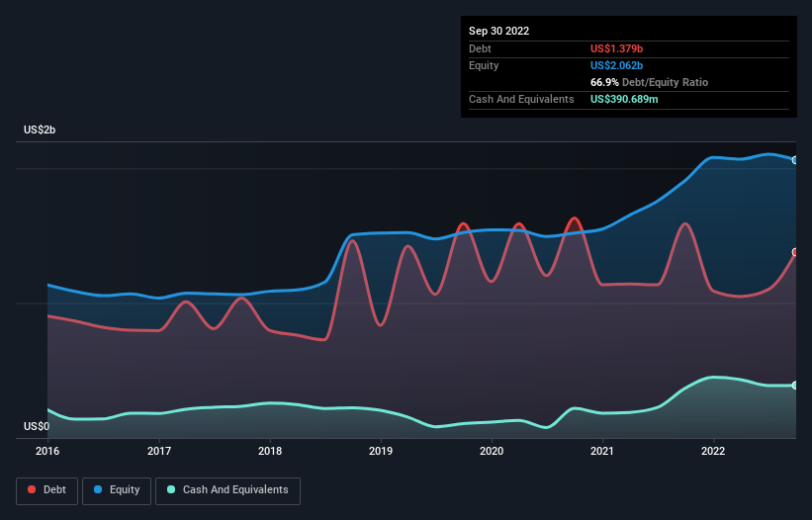Click the 66.9% Debt/Equity Ratio text
Viewport: 812px width, 520px height.
tap(650, 82)
